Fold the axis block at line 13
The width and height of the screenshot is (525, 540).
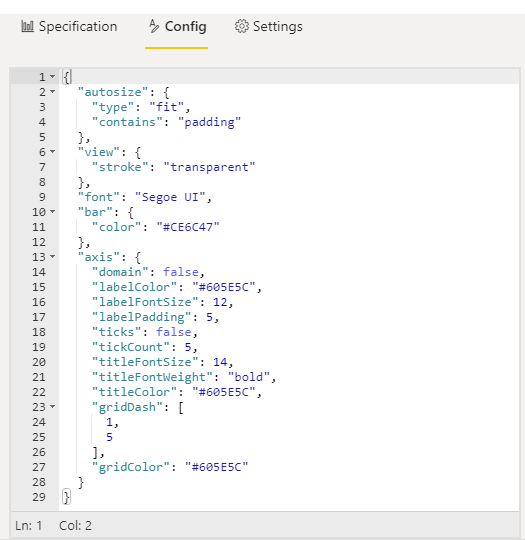click(52, 257)
